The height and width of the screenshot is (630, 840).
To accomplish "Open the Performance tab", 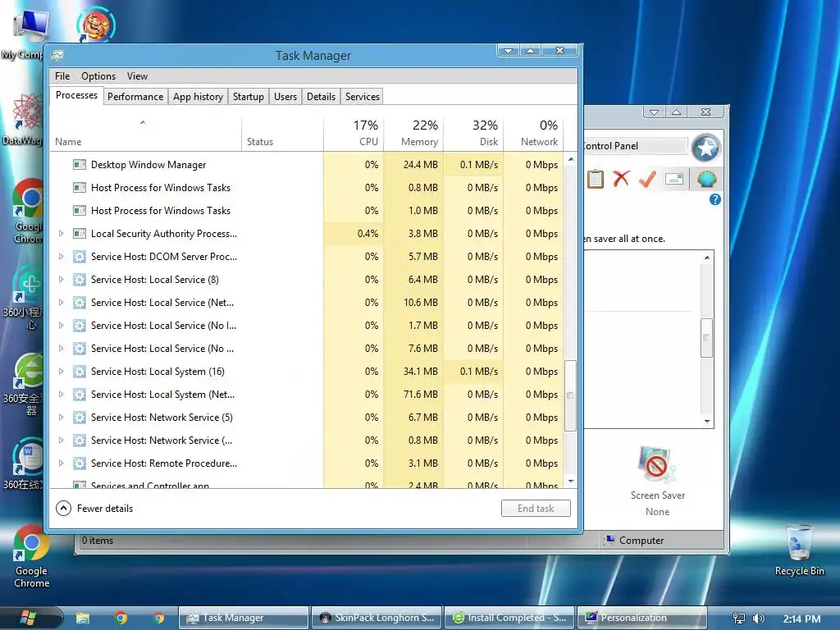I will [x=135, y=97].
